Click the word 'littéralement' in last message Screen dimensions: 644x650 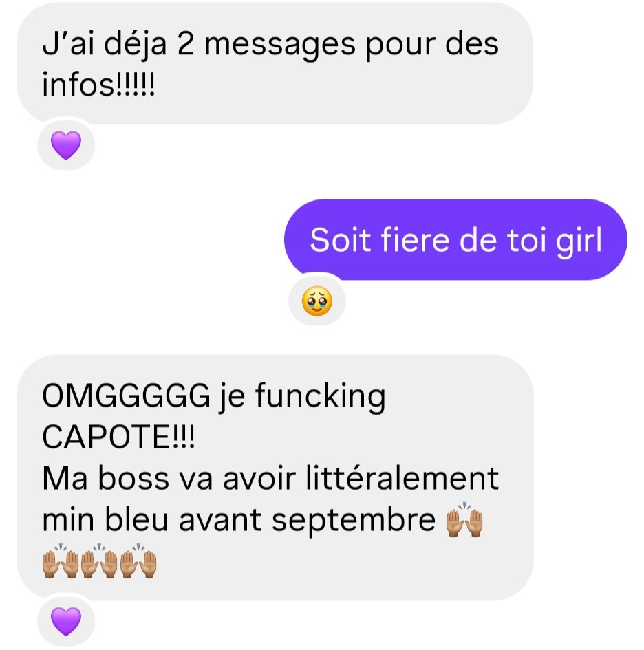coord(402,478)
